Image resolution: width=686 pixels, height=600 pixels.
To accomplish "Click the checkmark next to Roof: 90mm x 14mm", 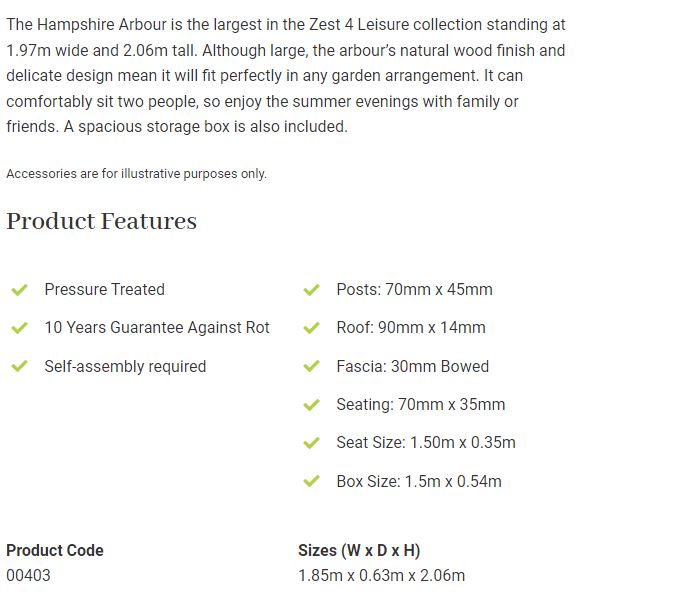I will click(311, 328).
